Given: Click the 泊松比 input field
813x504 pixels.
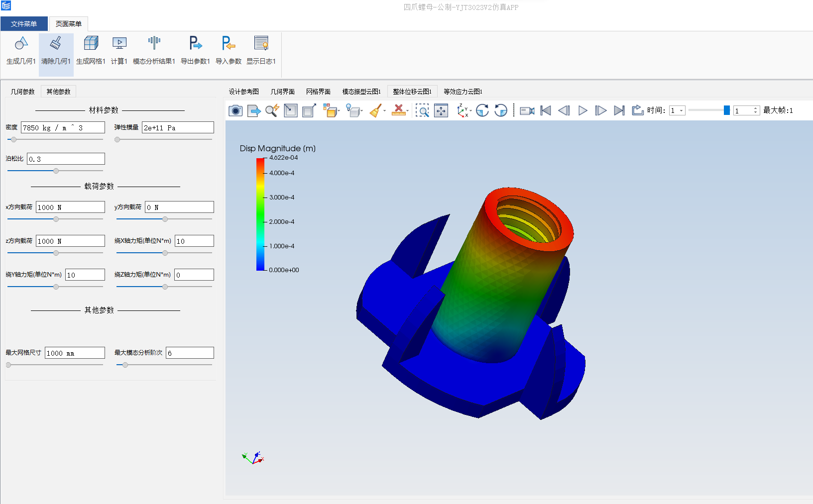Looking at the screenshot, I should point(66,159).
